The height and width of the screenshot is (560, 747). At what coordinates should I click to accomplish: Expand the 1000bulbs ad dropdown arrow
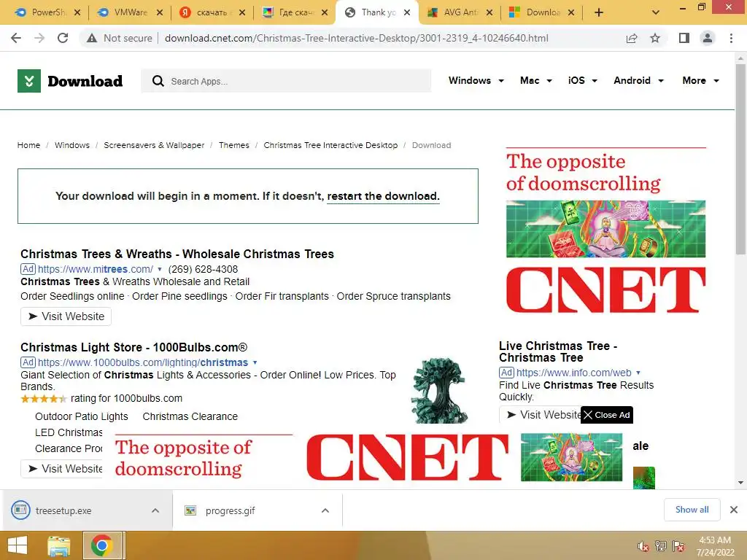click(255, 363)
